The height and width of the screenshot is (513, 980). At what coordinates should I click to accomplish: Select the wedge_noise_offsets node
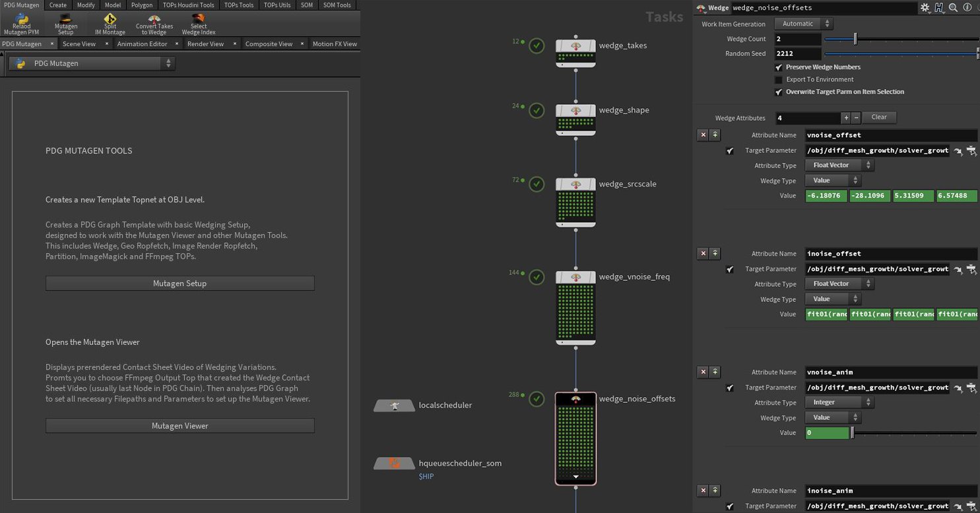coord(575,438)
